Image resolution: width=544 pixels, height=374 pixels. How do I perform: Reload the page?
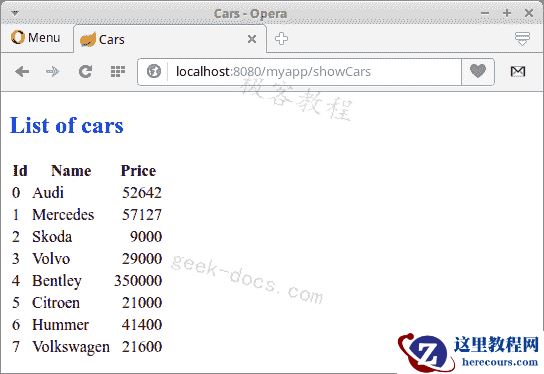click(x=85, y=71)
